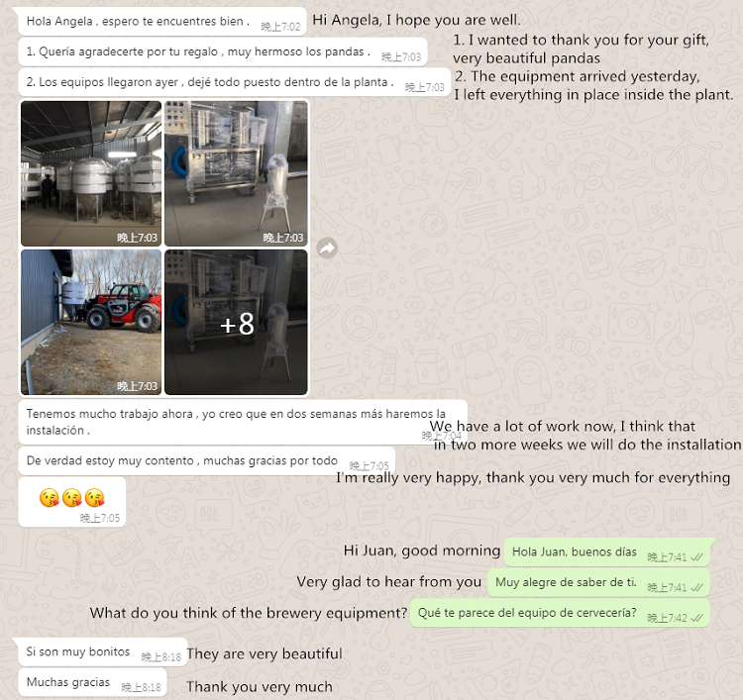The width and height of the screenshot is (743, 700).
Task: Open the brewery tanks photo thumbnail
Action: pyautogui.click(x=91, y=173)
